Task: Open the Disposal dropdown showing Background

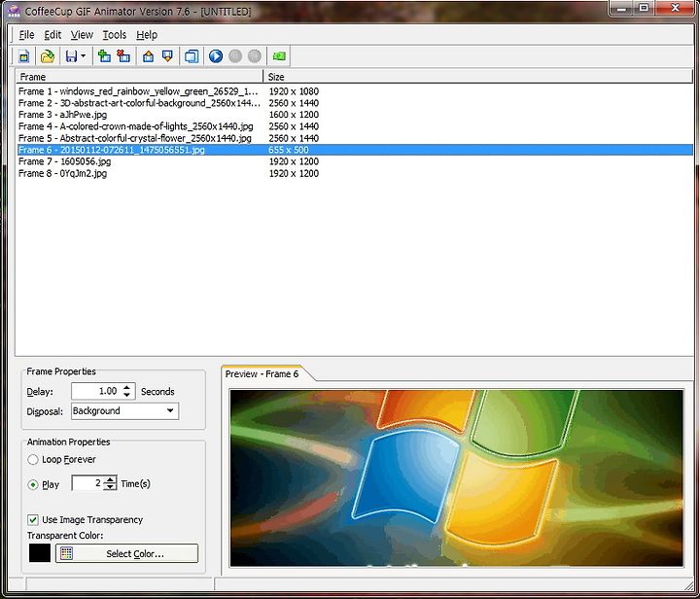Action: click(125, 411)
